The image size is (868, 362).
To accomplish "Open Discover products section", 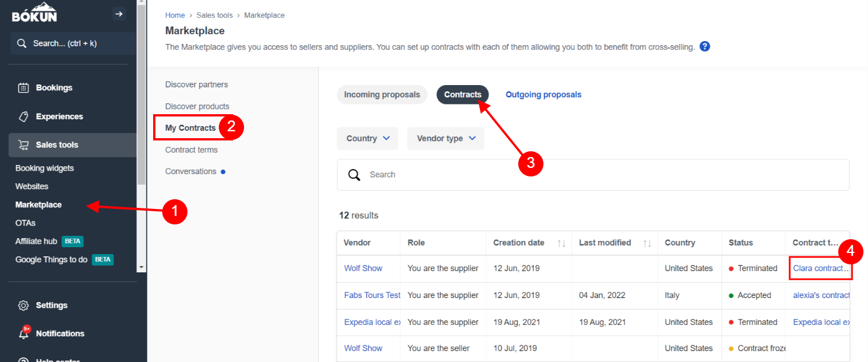I will coord(197,106).
